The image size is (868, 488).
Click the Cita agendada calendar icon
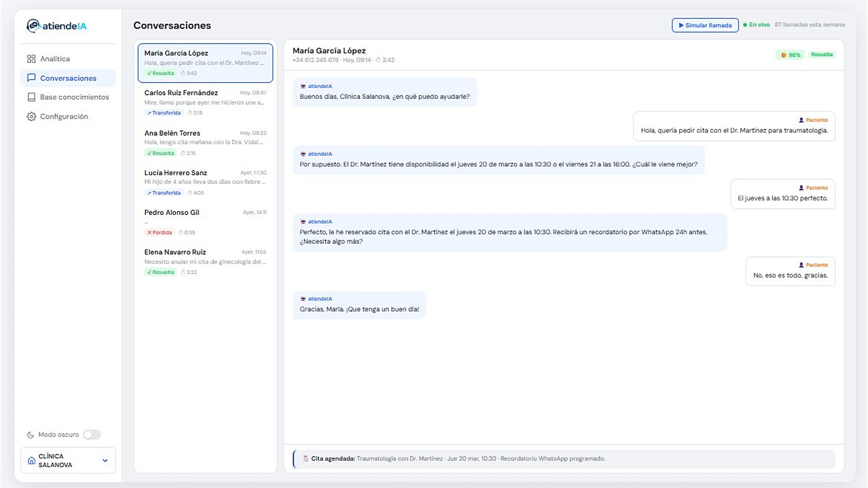pos(305,458)
